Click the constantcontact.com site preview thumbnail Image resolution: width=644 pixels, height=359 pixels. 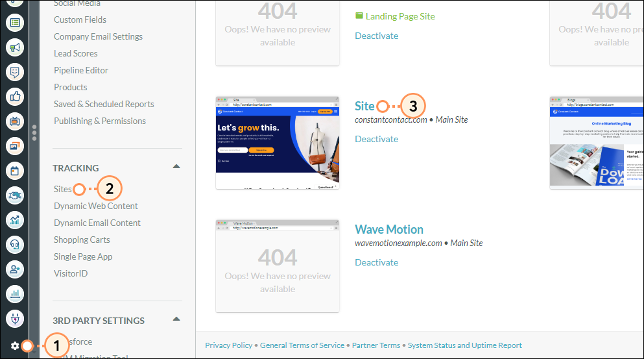click(278, 143)
